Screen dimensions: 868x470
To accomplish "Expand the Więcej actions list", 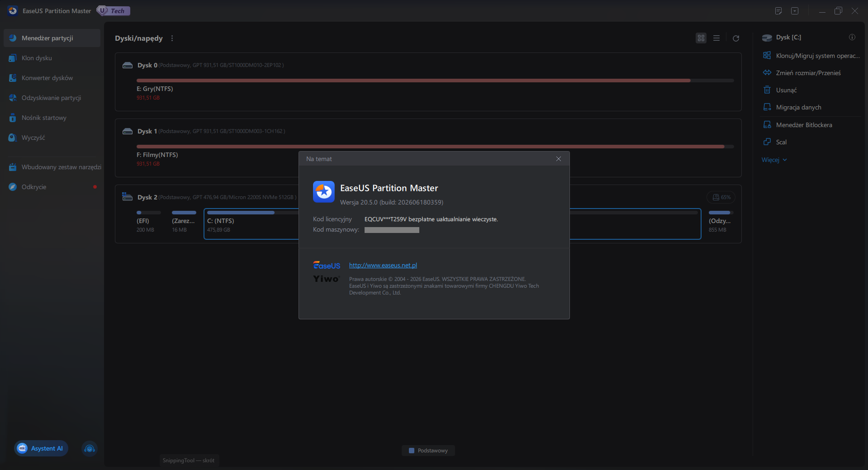I will click(x=774, y=160).
